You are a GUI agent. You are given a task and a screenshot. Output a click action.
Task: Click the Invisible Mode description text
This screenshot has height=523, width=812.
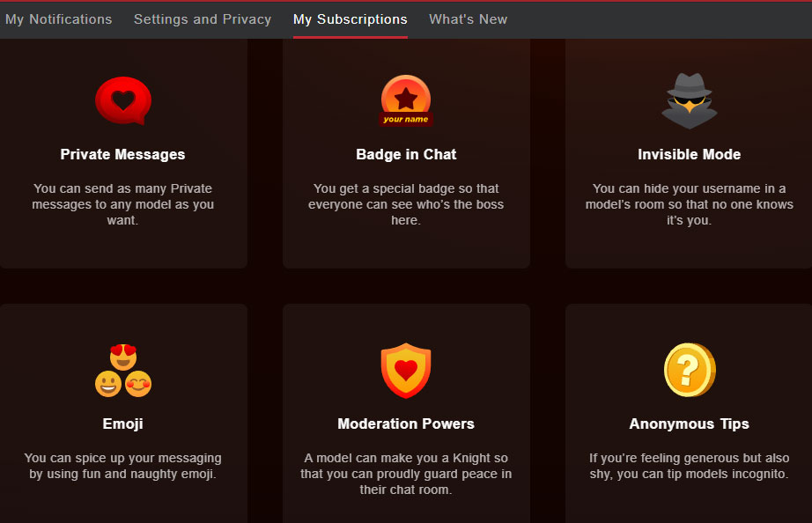click(x=689, y=204)
